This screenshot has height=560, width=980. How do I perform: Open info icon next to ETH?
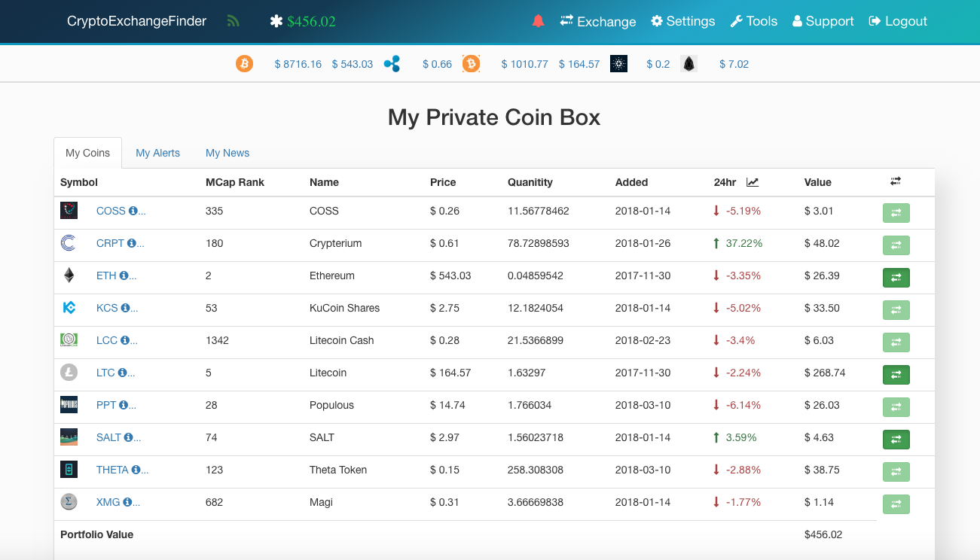tap(124, 275)
